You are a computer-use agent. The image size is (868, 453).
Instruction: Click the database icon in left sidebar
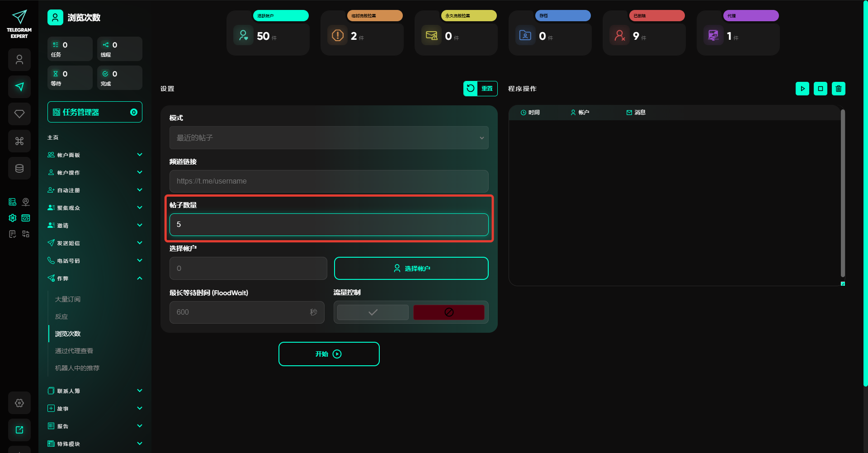(19, 168)
